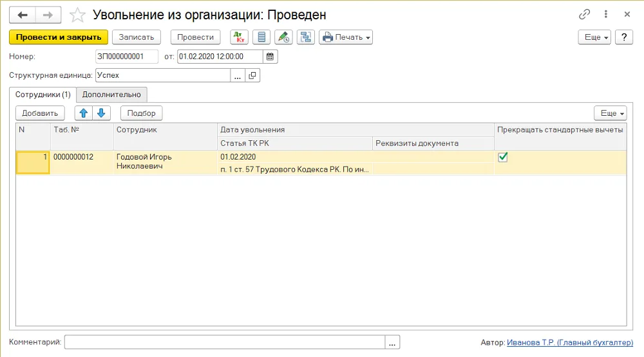Choose structural unit via ellipsis button
644x357 pixels.
(x=238, y=75)
